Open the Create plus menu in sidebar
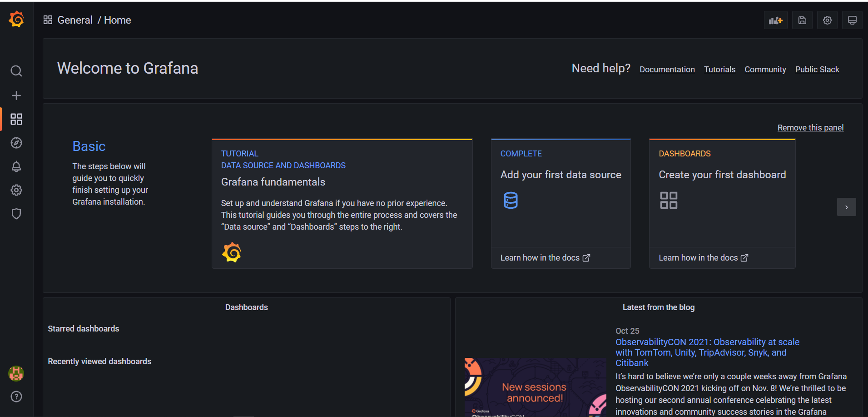 (16, 95)
